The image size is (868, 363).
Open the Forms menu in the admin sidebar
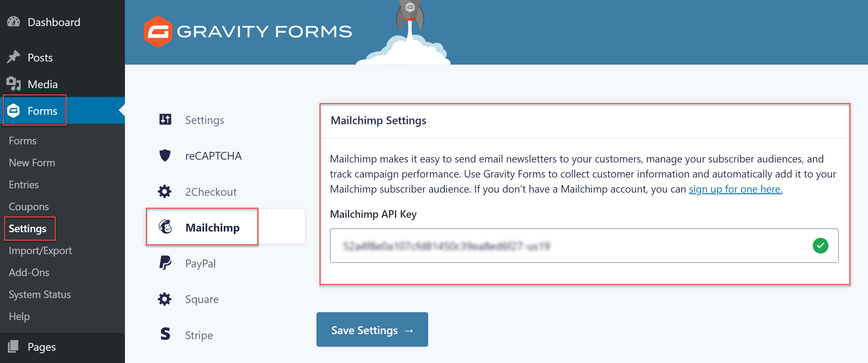click(x=42, y=110)
